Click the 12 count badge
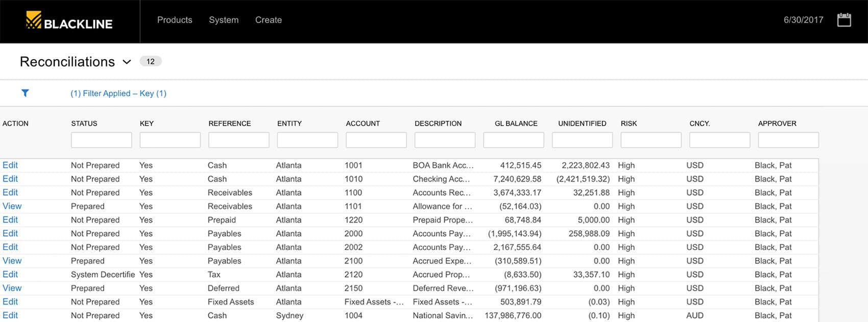 (x=150, y=61)
